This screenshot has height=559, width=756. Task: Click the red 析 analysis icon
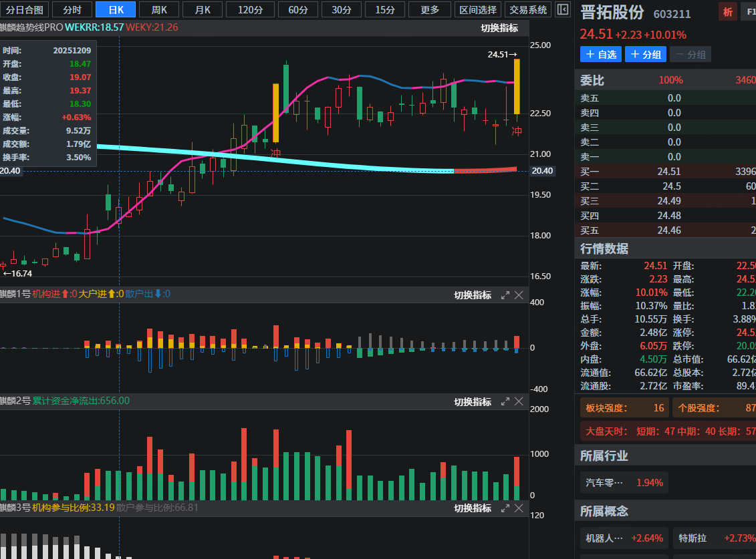pos(727,12)
